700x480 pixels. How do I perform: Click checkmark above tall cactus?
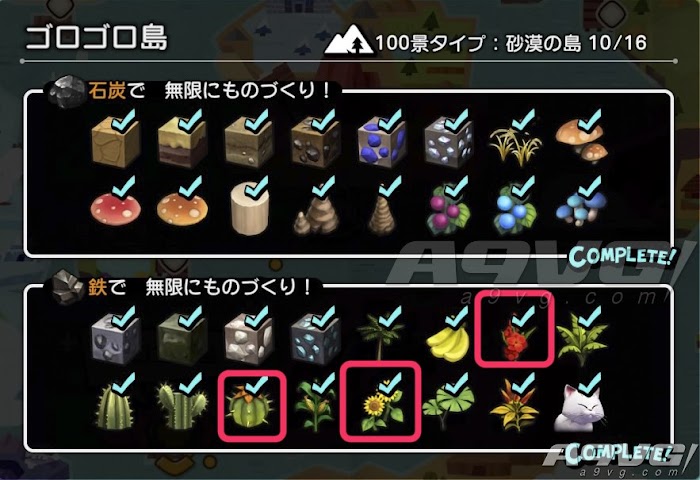coord(125,384)
